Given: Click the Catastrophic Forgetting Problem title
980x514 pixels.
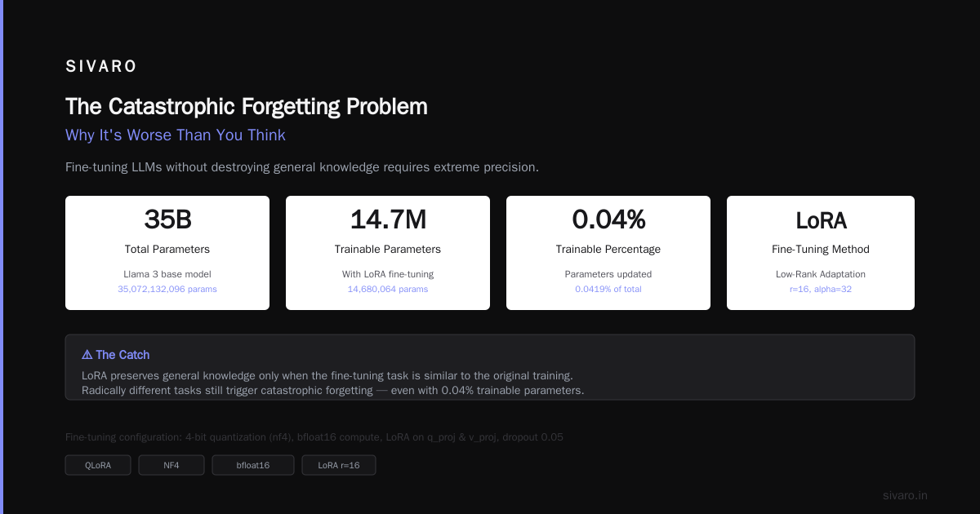Looking at the screenshot, I should [247, 107].
